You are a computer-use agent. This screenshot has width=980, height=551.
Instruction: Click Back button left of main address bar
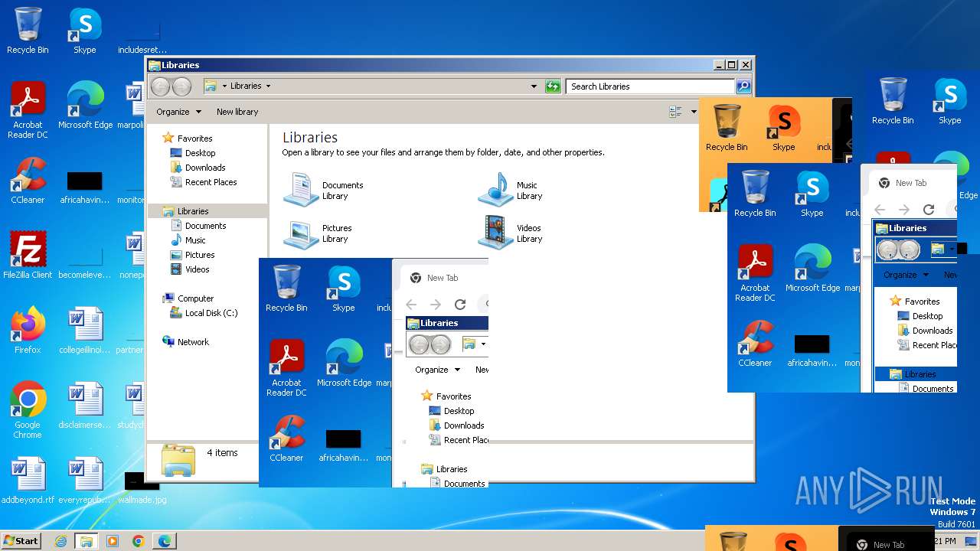[x=161, y=86]
